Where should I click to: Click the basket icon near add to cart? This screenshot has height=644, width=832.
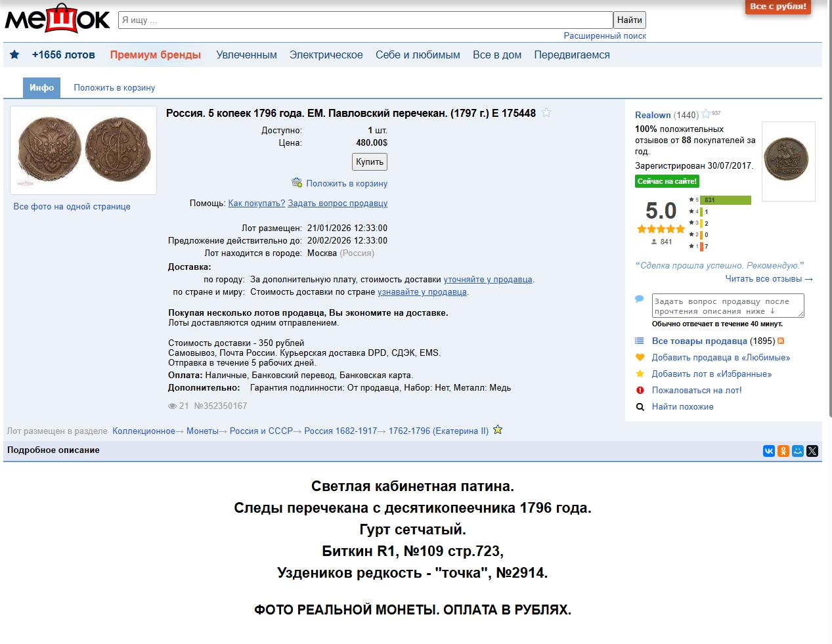click(x=297, y=182)
